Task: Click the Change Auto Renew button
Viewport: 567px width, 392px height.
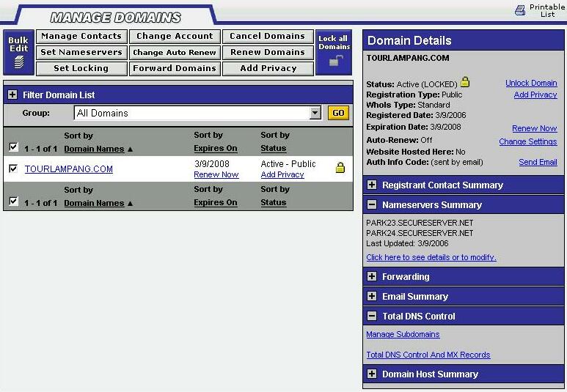Action: click(175, 52)
